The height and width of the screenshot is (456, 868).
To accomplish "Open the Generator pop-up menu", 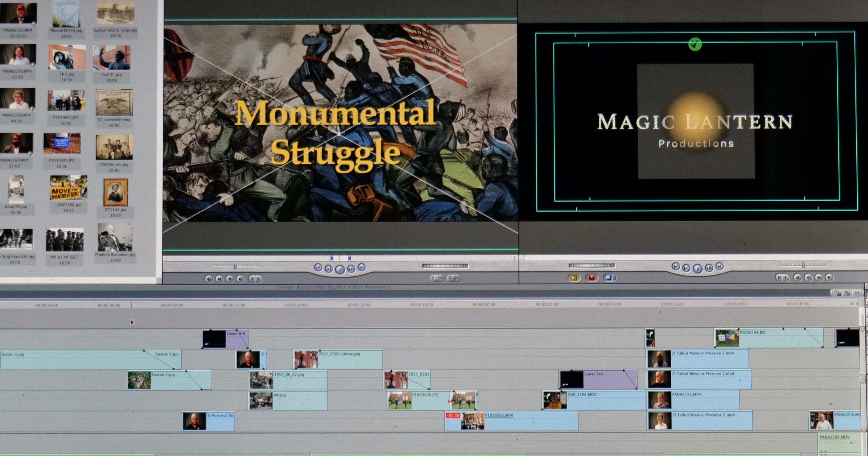I will [454, 278].
